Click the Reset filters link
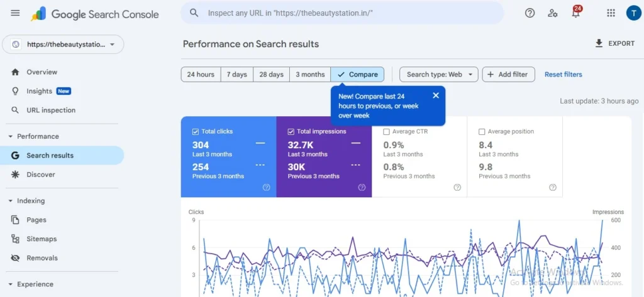The image size is (644, 297). [x=563, y=75]
